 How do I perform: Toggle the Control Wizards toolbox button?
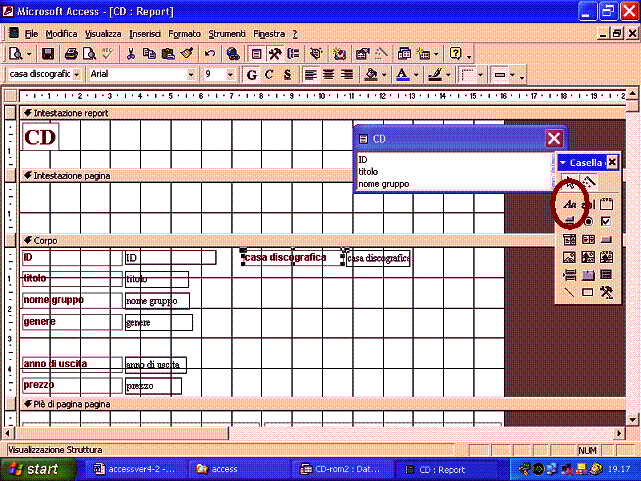click(x=588, y=181)
